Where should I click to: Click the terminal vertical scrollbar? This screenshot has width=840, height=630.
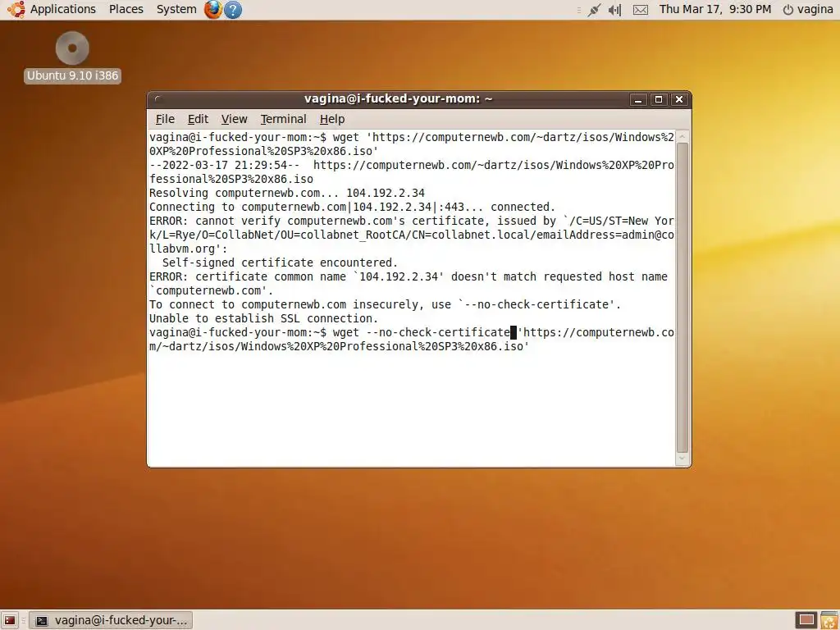[682, 297]
